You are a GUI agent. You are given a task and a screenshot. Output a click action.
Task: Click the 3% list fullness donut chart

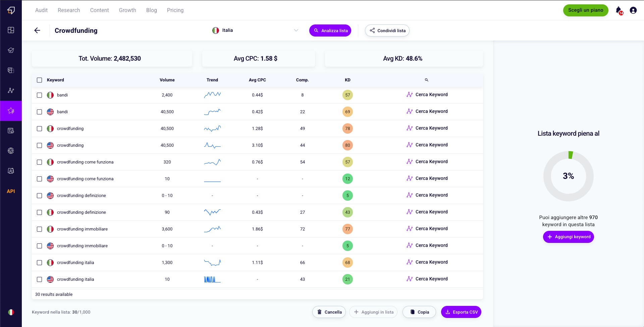[x=569, y=176]
